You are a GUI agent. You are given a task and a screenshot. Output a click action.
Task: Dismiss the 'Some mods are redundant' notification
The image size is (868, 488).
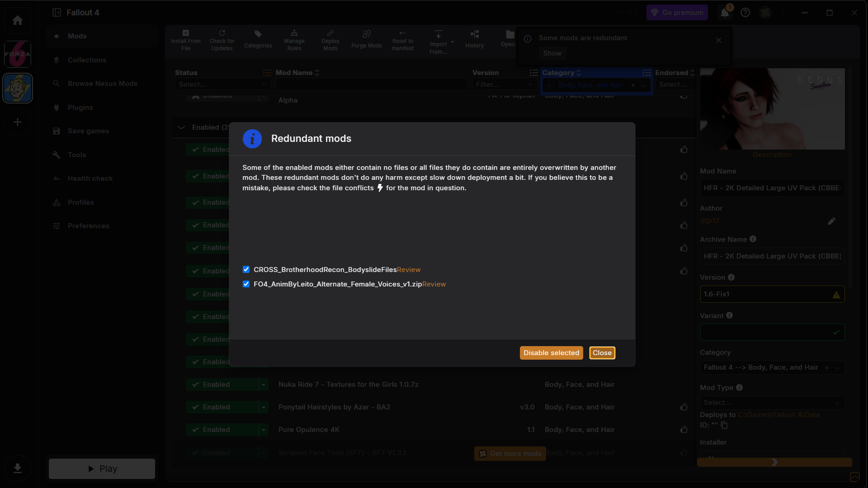pyautogui.click(x=719, y=40)
